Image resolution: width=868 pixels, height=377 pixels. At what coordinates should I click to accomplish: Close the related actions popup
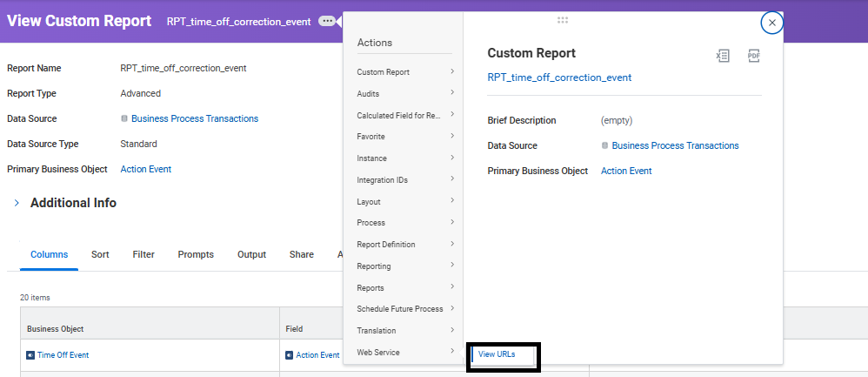coord(771,24)
